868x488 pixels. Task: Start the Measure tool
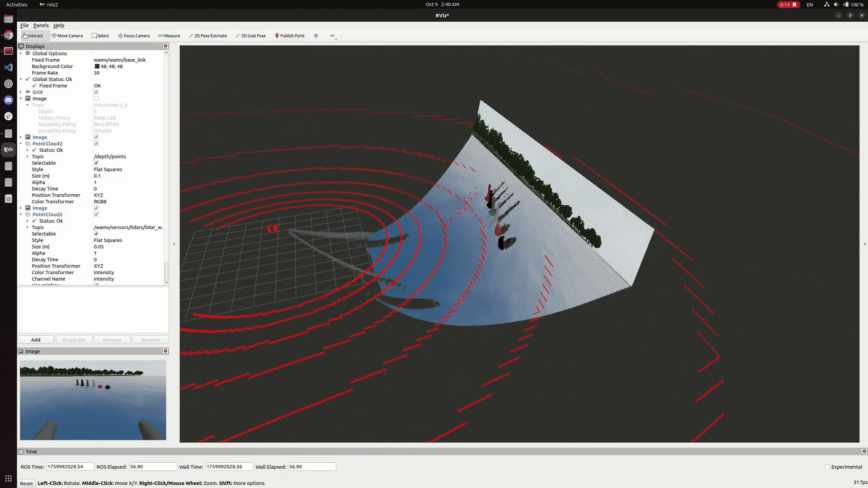pyautogui.click(x=170, y=35)
